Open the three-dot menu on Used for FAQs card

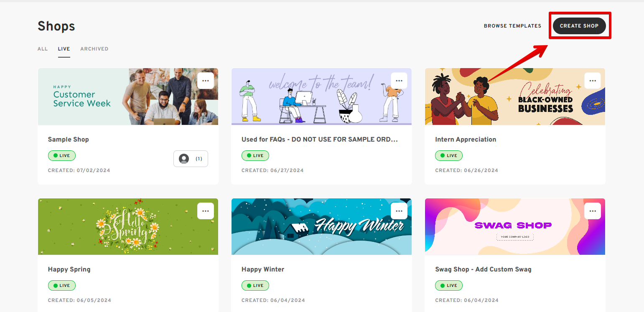(399, 81)
